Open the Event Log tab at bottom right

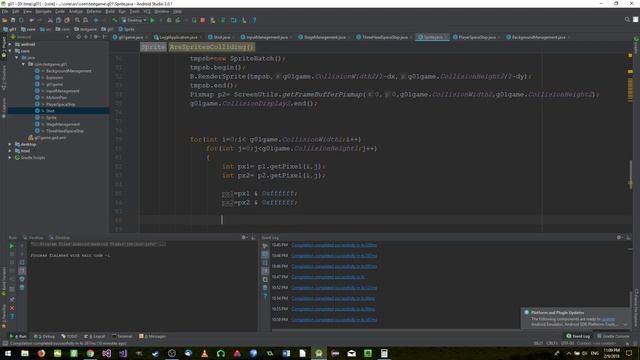(578, 336)
